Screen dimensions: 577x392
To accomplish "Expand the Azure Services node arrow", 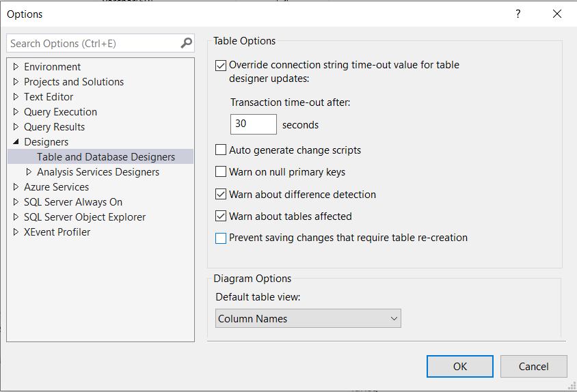I will point(16,187).
